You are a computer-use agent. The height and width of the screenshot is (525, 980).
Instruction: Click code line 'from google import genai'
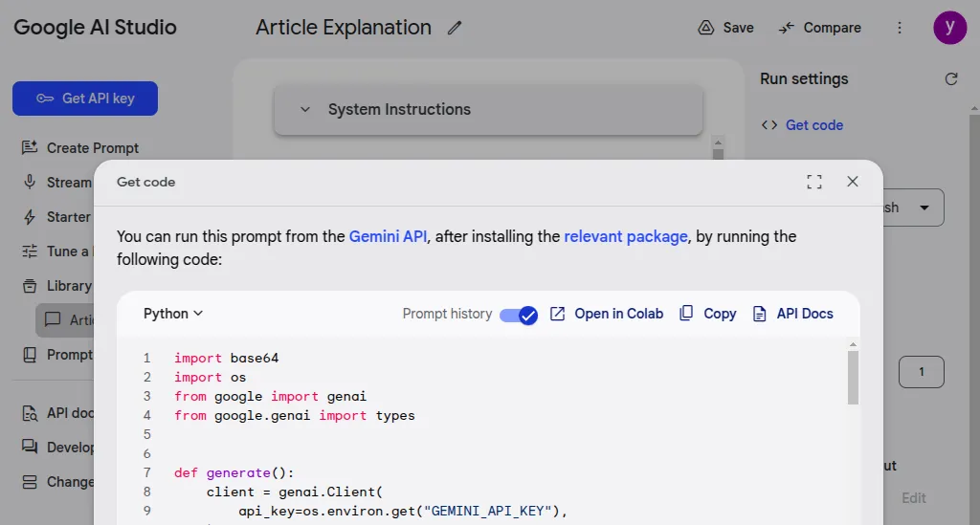click(x=270, y=397)
